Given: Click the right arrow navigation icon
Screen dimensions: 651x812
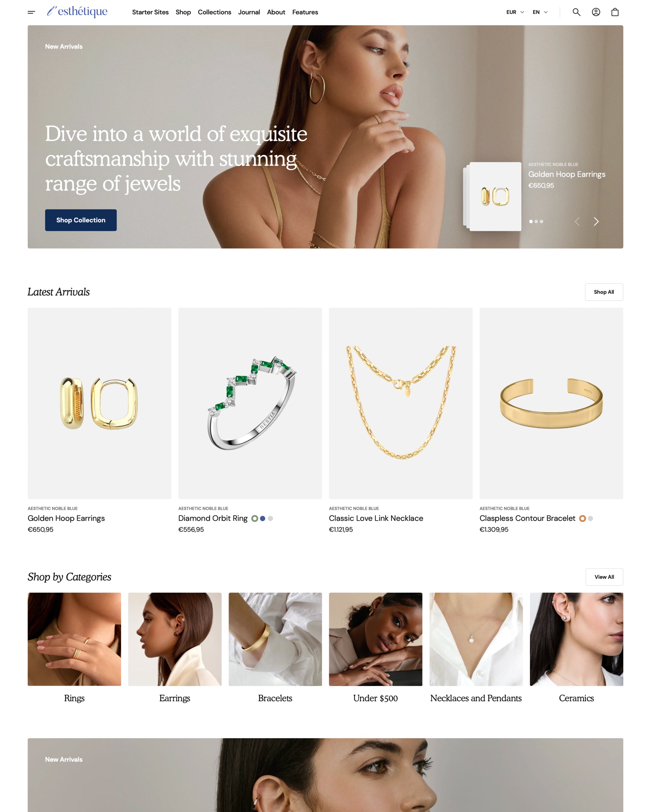Looking at the screenshot, I should coord(596,221).
